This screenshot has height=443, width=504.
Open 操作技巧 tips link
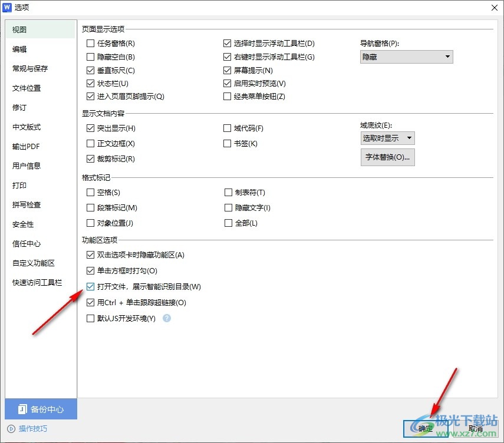pos(27,428)
